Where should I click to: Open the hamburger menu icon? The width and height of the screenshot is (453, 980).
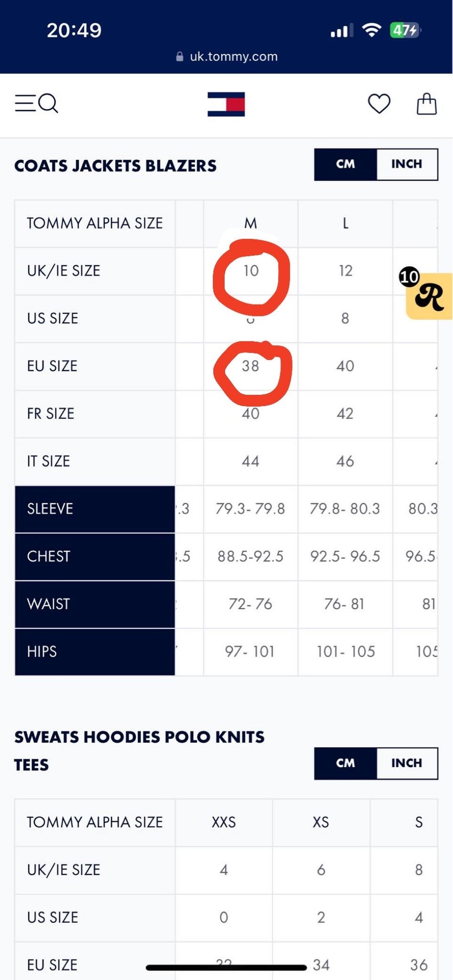25,103
